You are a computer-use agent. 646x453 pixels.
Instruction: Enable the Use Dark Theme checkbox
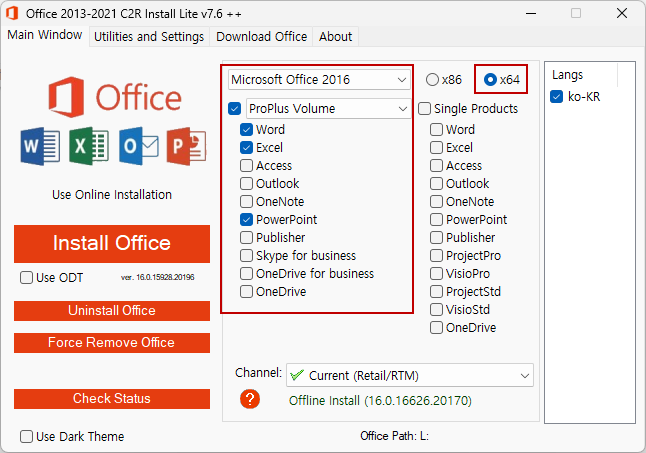[x=26, y=437]
